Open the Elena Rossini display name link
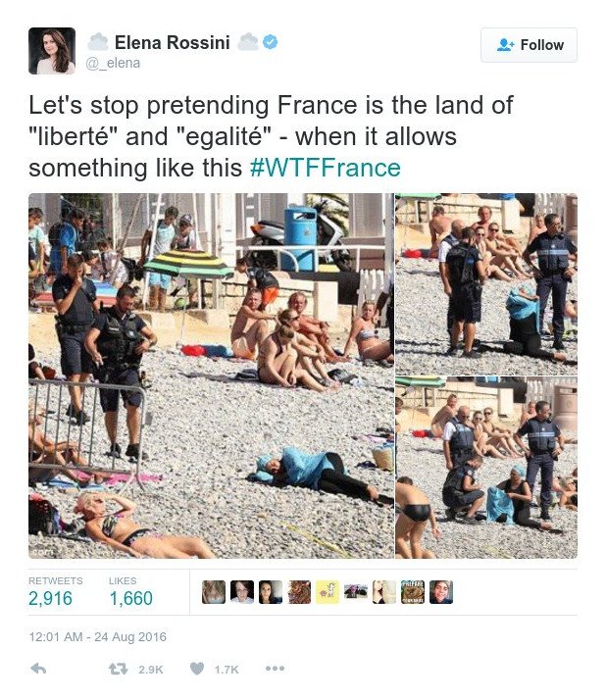The image size is (606, 700). 172,43
